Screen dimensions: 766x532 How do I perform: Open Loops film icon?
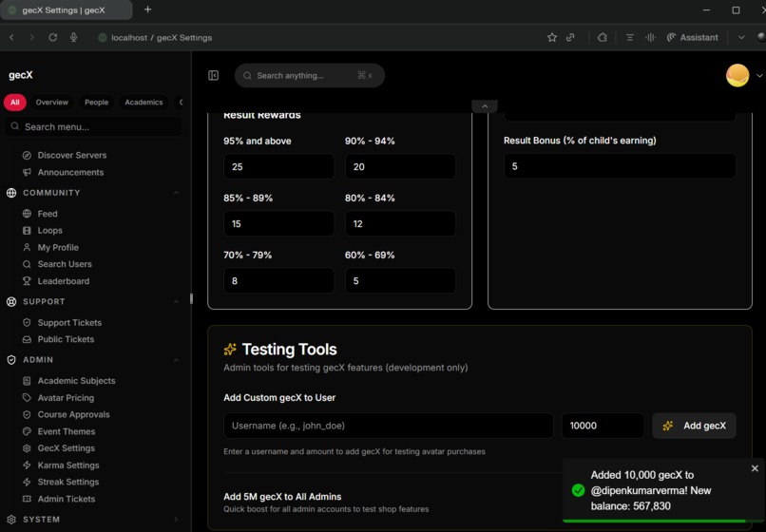click(x=27, y=230)
